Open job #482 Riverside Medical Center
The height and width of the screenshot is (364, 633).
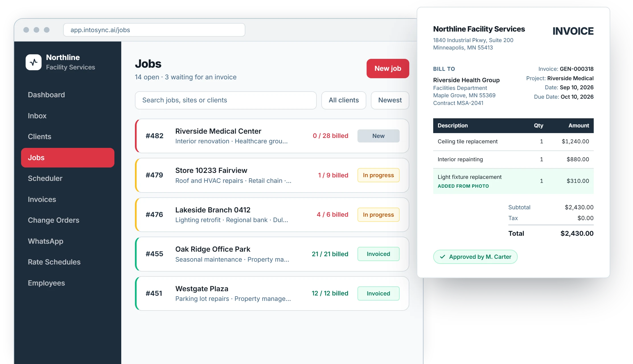272,136
